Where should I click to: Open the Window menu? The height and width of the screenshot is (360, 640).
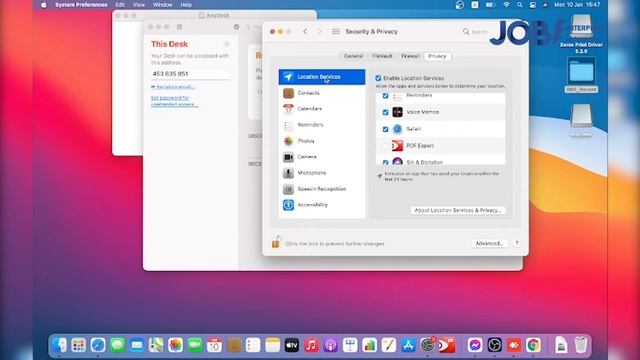click(x=162, y=5)
